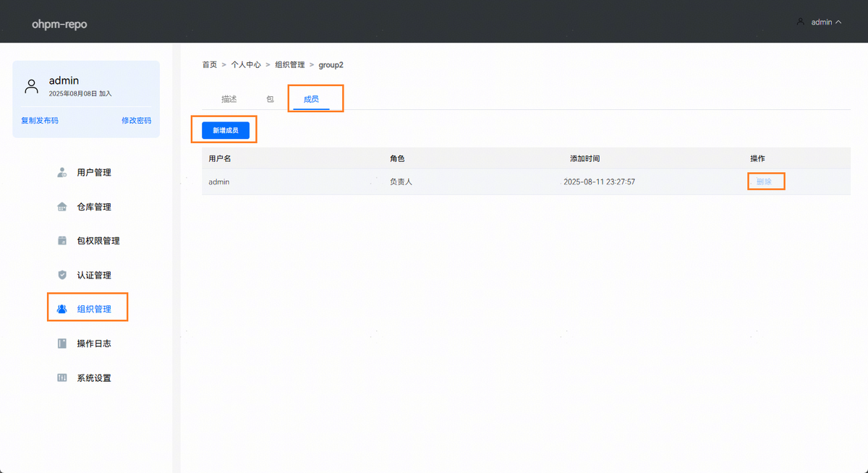Click the avatar icon in admin profile card

pos(31,87)
